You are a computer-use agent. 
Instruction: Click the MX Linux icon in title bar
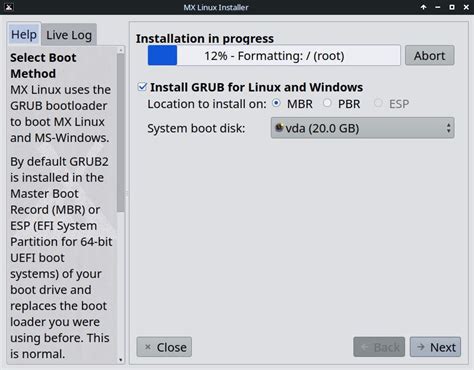pos(9,7)
